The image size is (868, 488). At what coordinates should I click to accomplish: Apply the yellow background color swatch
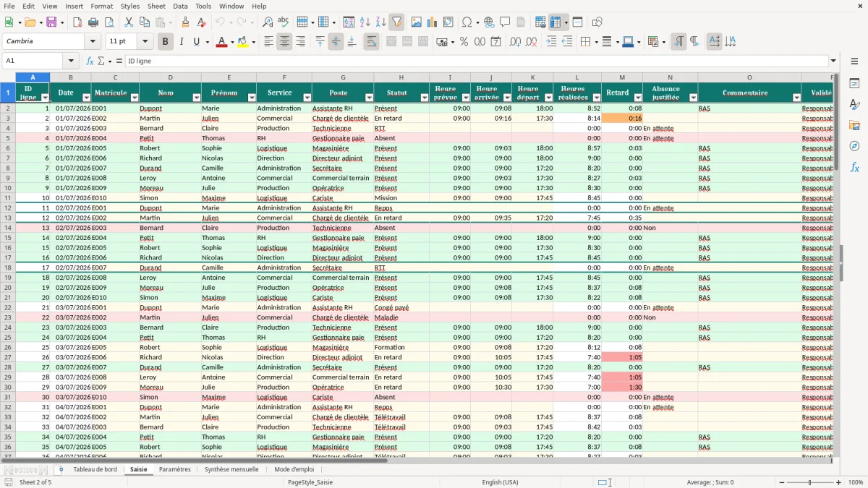(242, 42)
